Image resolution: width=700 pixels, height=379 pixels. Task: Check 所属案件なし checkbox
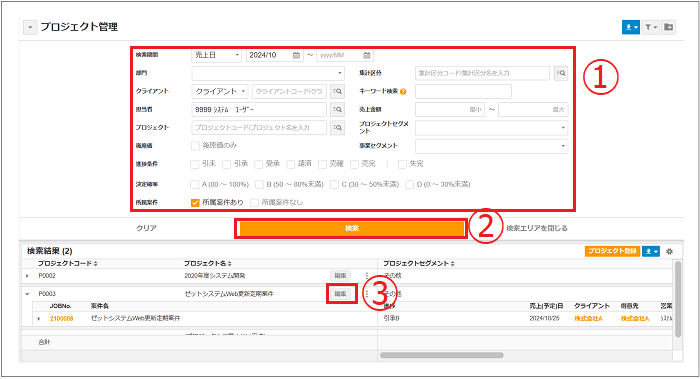click(x=254, y=203)
